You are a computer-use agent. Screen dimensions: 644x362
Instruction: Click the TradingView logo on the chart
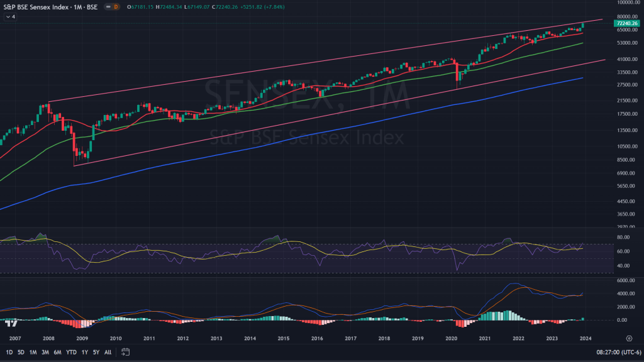pos(11,323)
